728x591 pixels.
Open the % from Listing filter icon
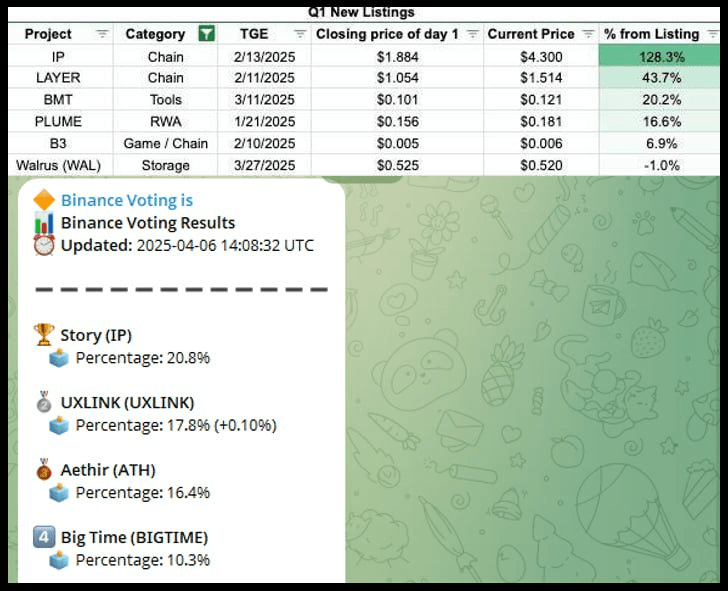pos(713,34)
